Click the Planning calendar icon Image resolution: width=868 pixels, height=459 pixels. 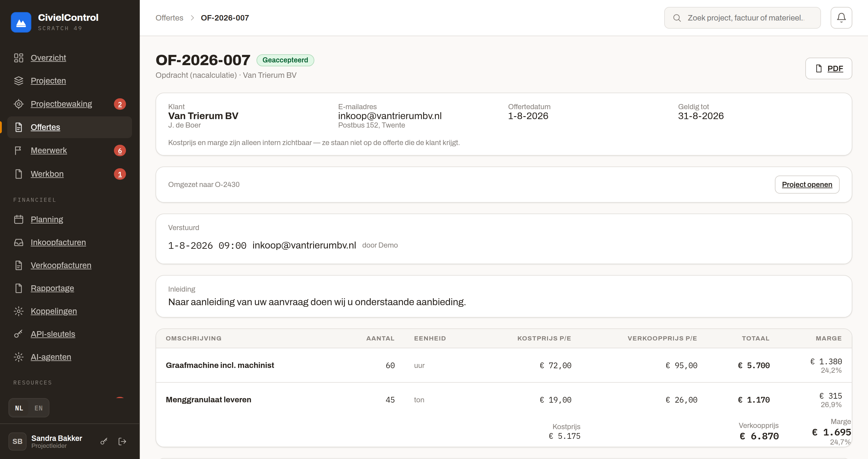[18, 219]
